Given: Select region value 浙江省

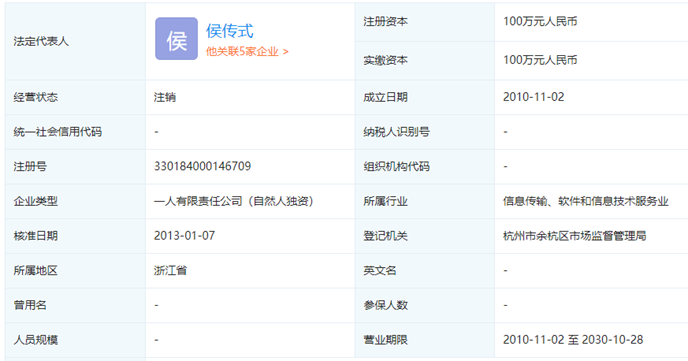Looking at the screenshot, I should (170, 270).
